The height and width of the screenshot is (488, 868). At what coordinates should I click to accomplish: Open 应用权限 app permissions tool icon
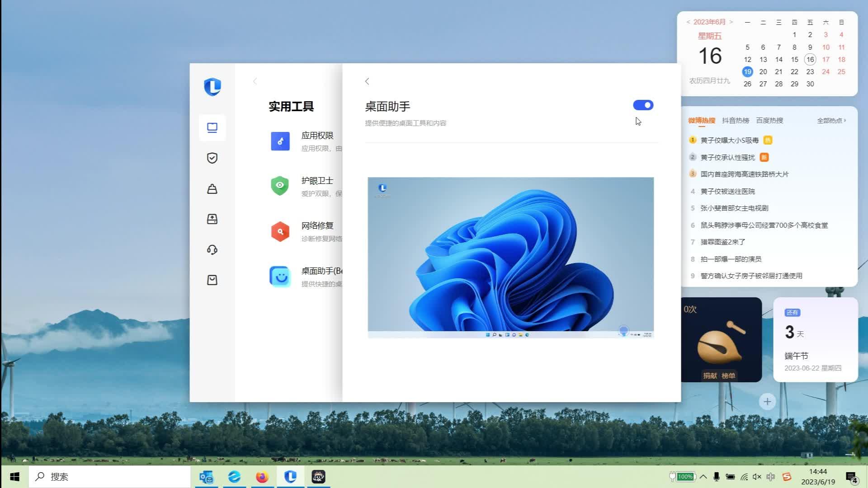click(x=280, y=141)
